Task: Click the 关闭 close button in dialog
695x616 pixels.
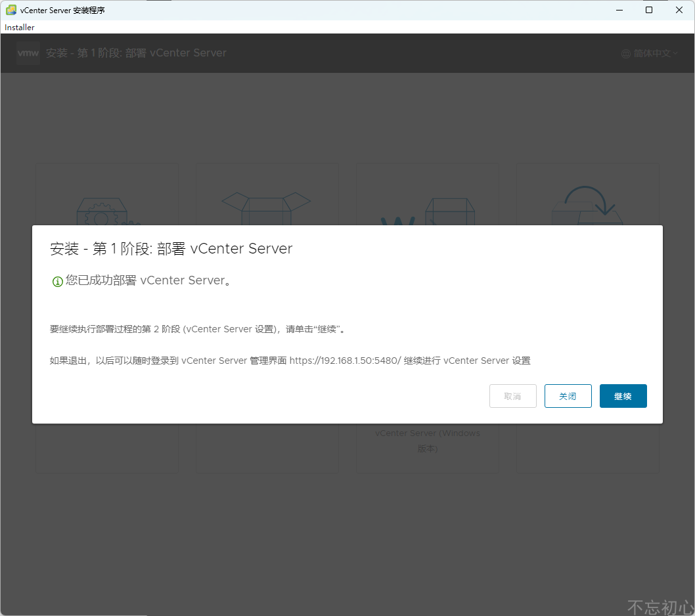Action: [568, 396]
